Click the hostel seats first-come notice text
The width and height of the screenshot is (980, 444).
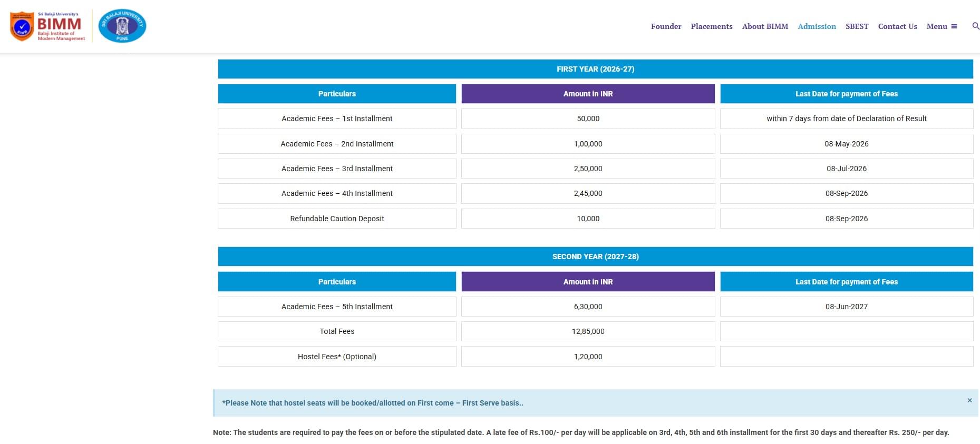tap(373, 403)
